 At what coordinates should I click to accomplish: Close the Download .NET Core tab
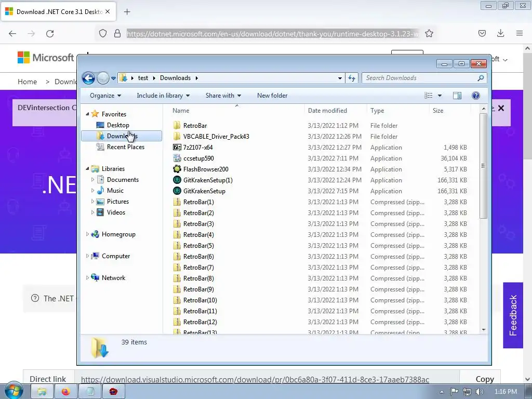[x=108, y=11]
